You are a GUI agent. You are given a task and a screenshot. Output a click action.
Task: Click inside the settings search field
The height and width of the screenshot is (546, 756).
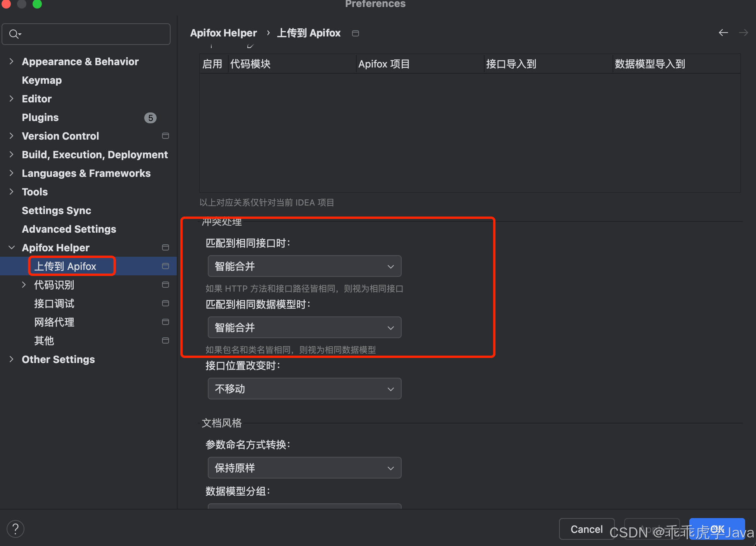(x=93, y=34)
